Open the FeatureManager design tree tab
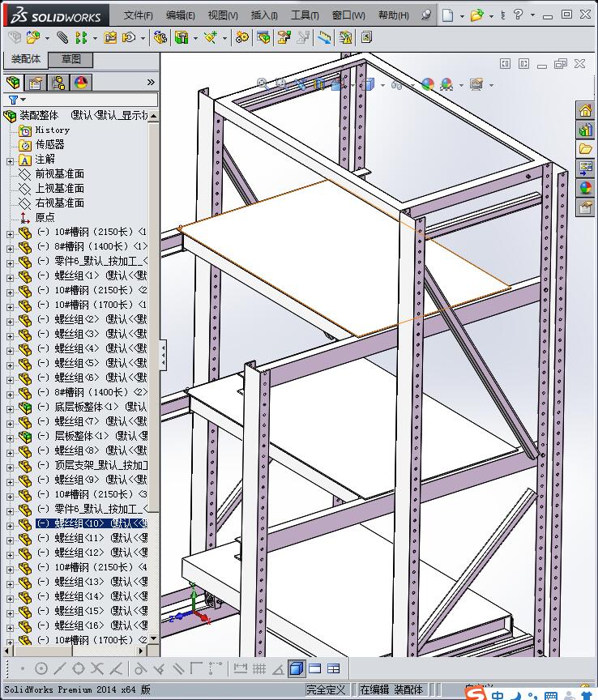 13,83
